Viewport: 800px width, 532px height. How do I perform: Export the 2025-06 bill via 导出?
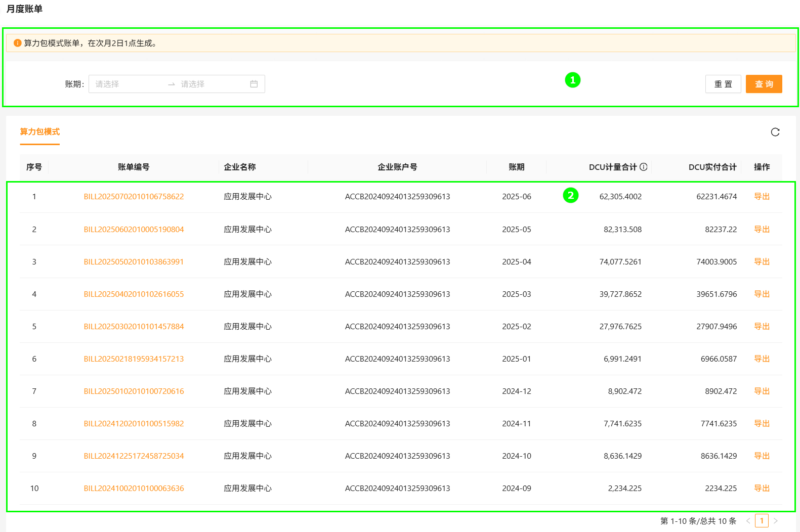click(762, 197)
